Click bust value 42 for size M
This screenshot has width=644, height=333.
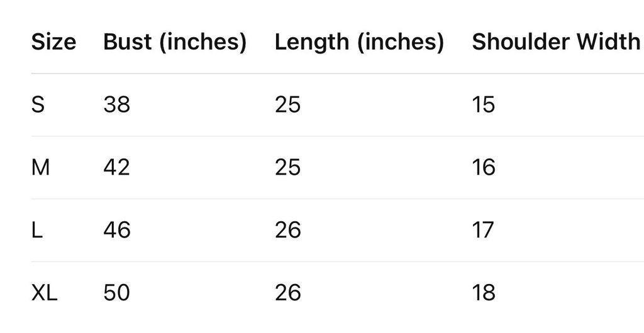[116, 167]
